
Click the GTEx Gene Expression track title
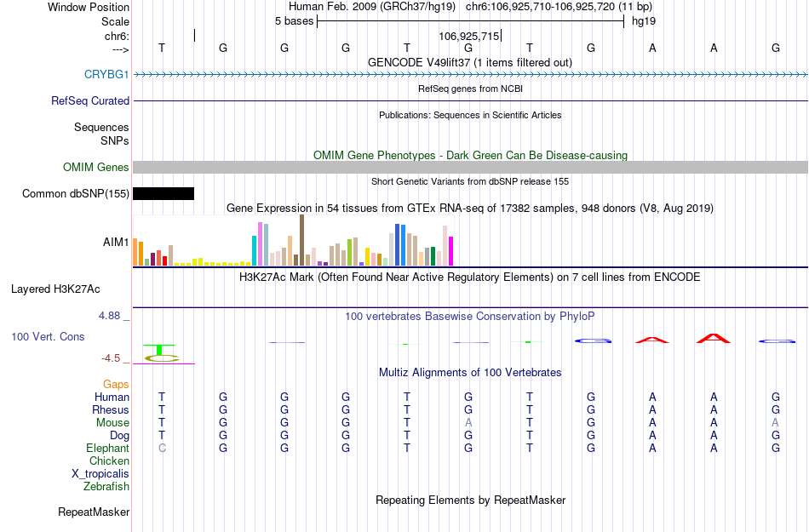click(470, 209)
